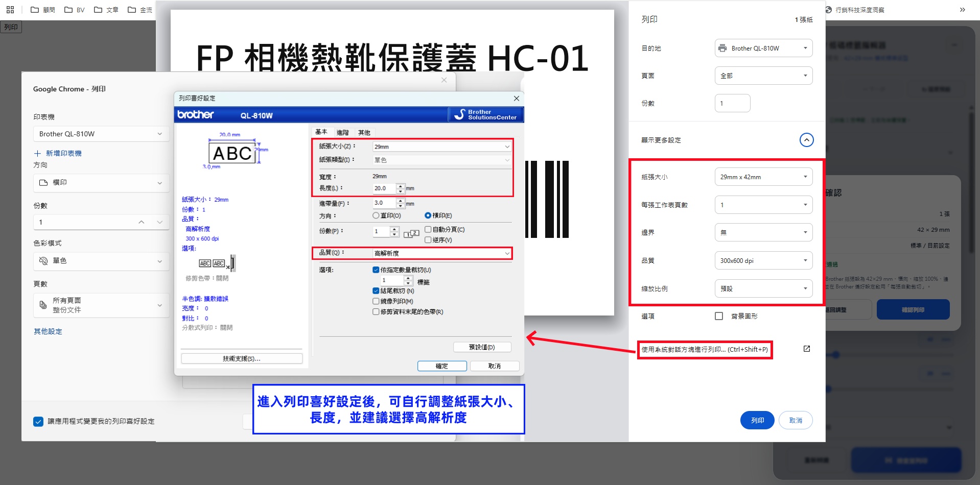This screenshot has height=485, width=980.
Task: Open 300x600 dpi quality dropdown
Action: (x=763, y=260)
